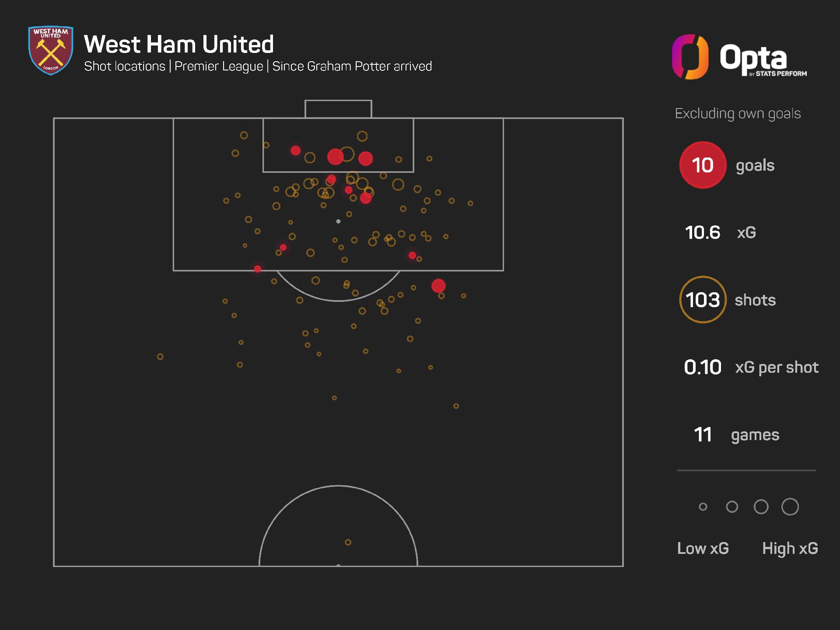Click the second-smallest xG legend circle

[x=732, y=507]
